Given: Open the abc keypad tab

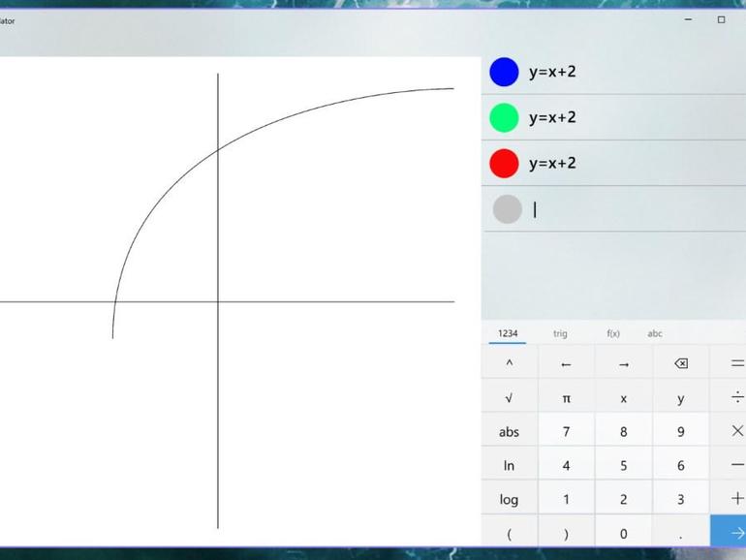Looking at the screenshot, I should (655, 333).
